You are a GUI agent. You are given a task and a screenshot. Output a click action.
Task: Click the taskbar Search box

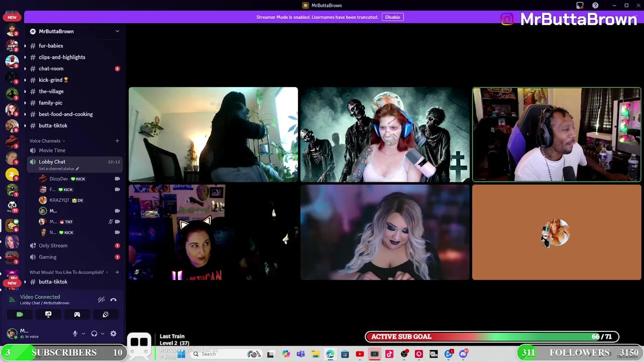coord(226,354)
